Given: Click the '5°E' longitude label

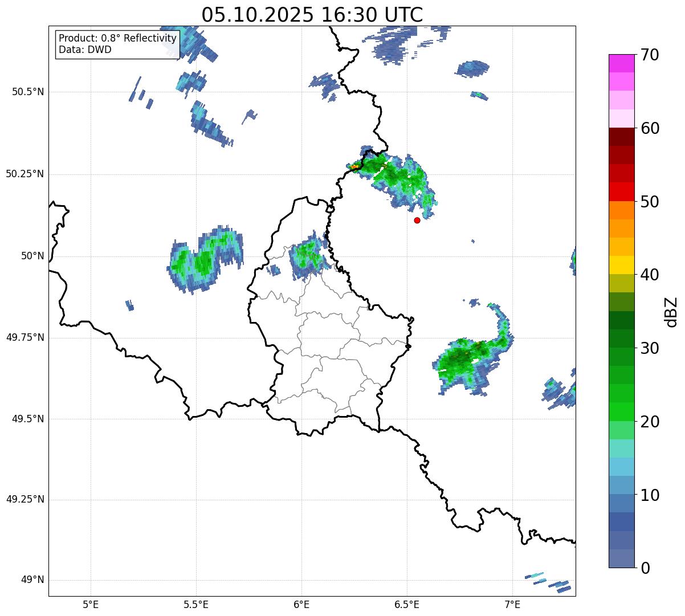Looking at the screenshot, I should 91,605.
